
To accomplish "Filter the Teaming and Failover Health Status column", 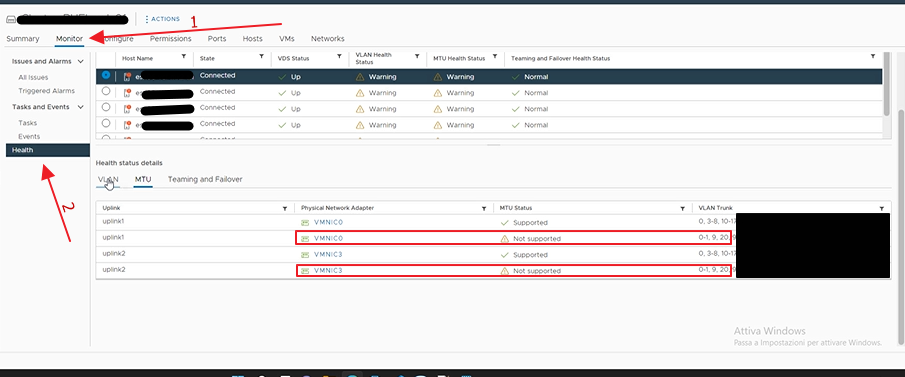I will (873, 57).
